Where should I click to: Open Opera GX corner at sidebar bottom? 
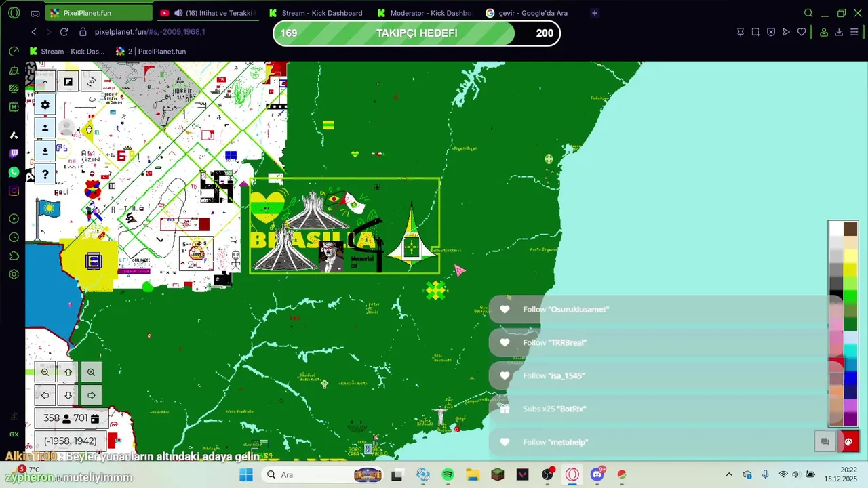14,434
